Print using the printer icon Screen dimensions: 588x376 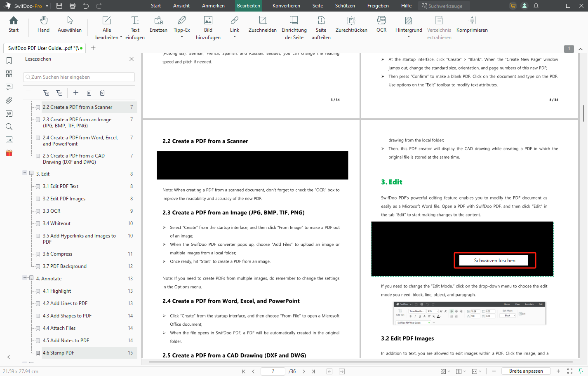(73, 6)
